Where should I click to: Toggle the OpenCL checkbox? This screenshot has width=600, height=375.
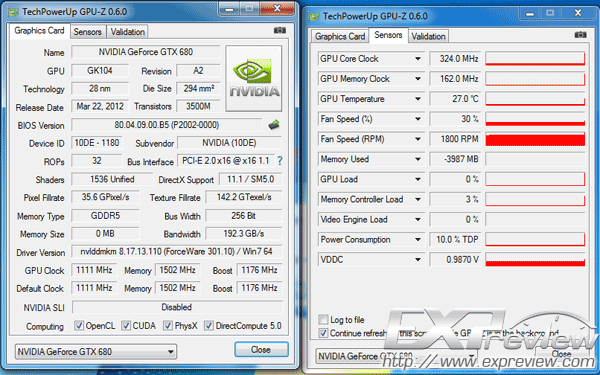click(79, 326)
